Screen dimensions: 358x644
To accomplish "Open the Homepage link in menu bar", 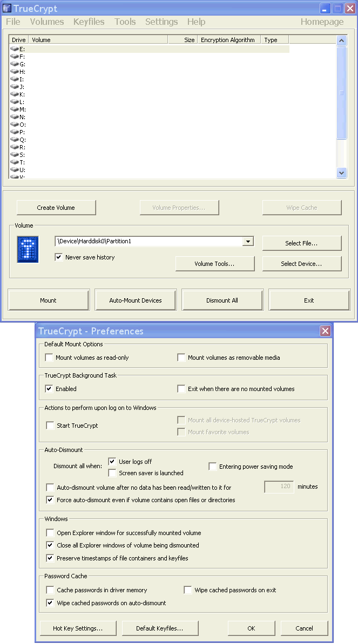I will pyautogui.click(x=322, y=22).
